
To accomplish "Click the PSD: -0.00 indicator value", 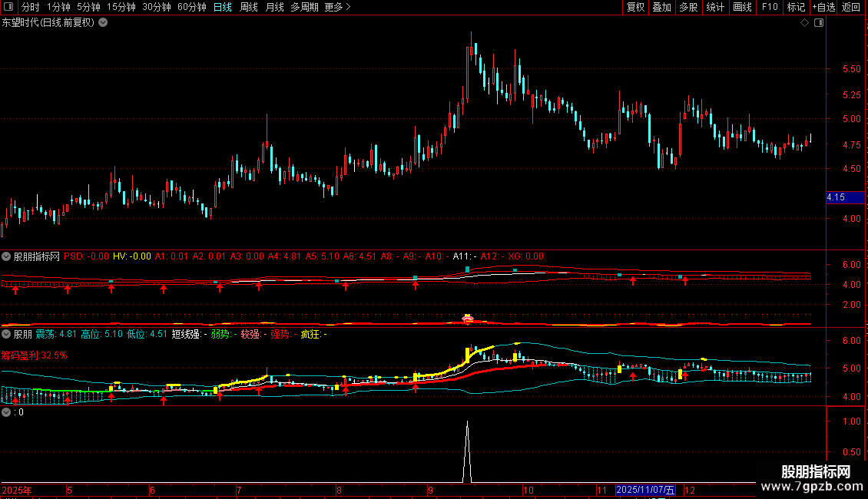I will pyautogui.click(x=86, y=256).
